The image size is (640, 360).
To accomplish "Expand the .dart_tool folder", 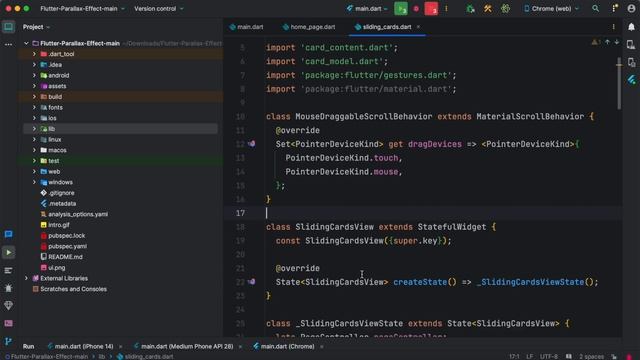I will [x=34, y=54].
